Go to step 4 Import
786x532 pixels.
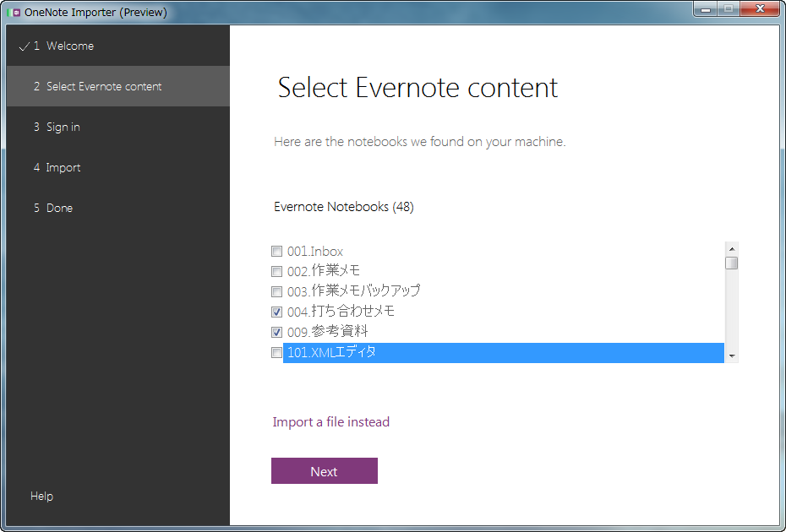click(x=117, y=167)
